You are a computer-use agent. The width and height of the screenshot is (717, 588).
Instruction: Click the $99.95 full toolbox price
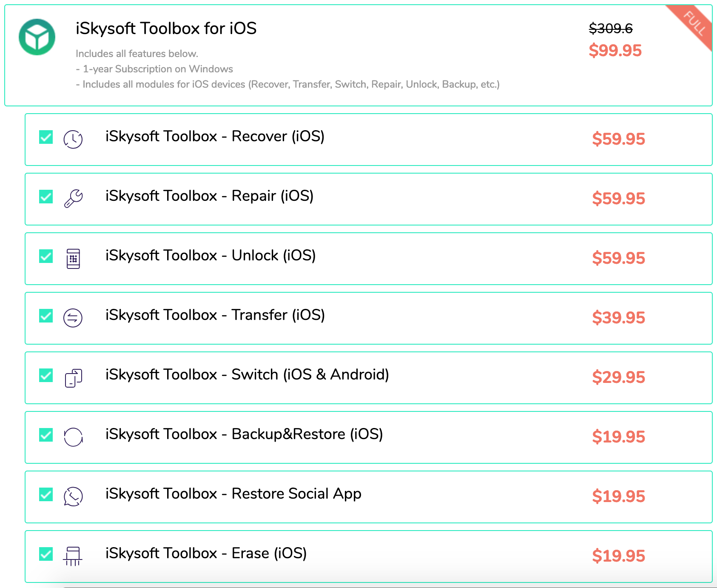click(615, 51)
